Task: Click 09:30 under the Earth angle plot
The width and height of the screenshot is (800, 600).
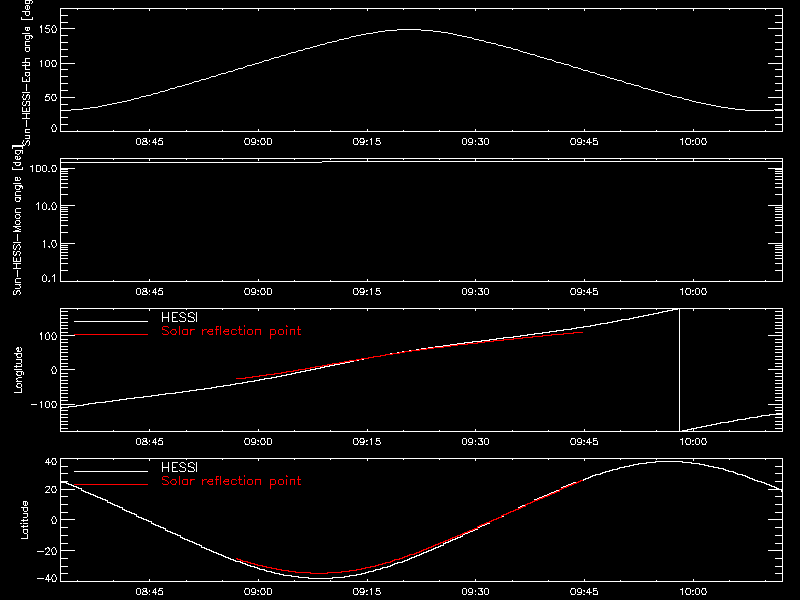Action: [476, 142]
